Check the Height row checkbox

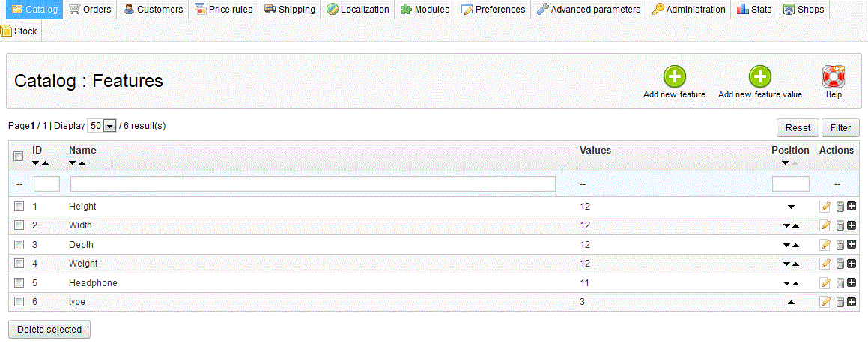[x=19, y=206]
